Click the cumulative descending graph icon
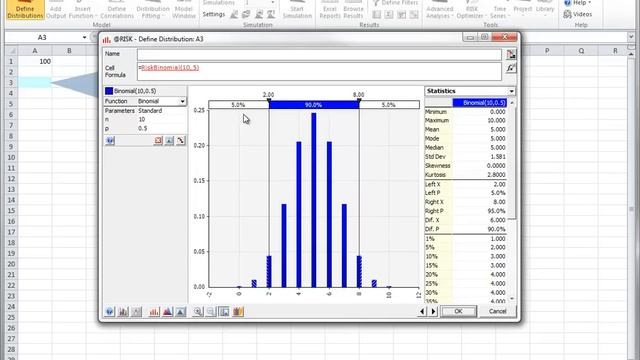This screenshot has height=360, width=640. pos(180,312)
